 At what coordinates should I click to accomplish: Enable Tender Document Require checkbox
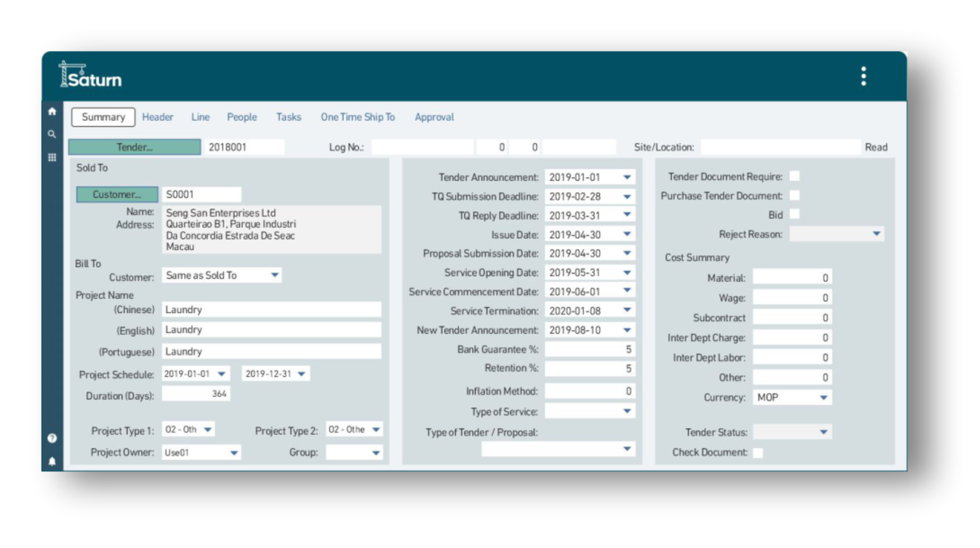(795, 176)
